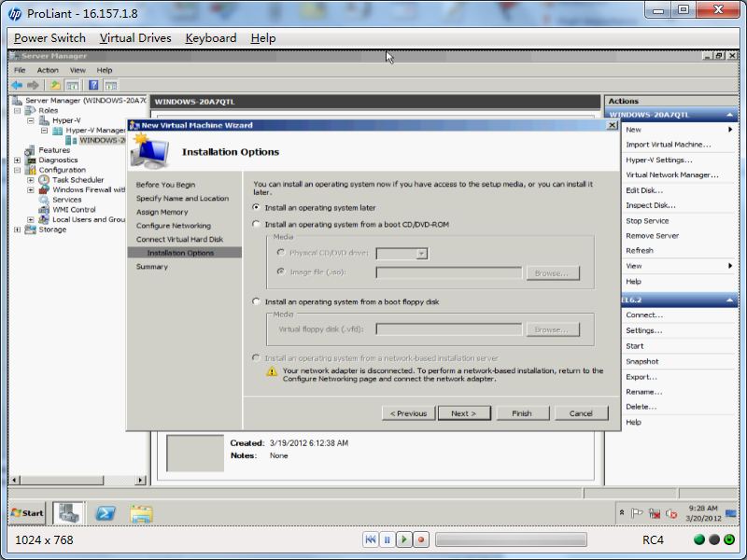Click the grey round status indicator
This screenshot has width=747, height=560.
tap(714, 539)
